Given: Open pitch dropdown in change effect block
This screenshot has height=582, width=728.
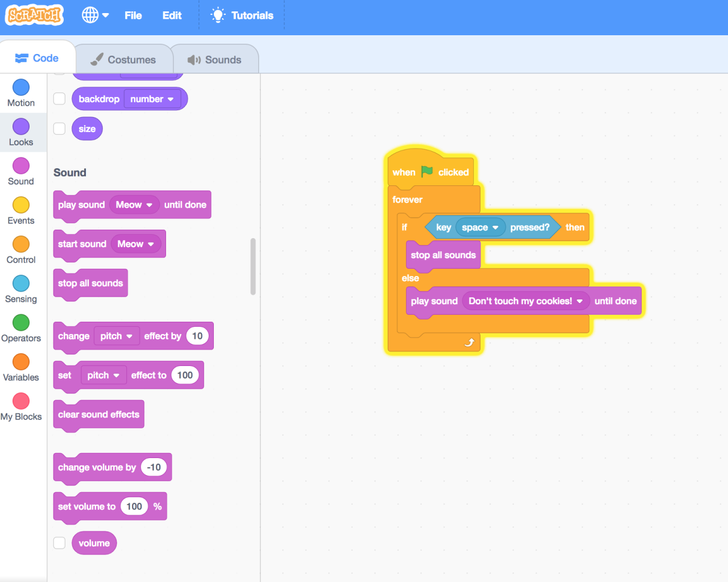Looking at the screenshot, I should pos(117,336).
